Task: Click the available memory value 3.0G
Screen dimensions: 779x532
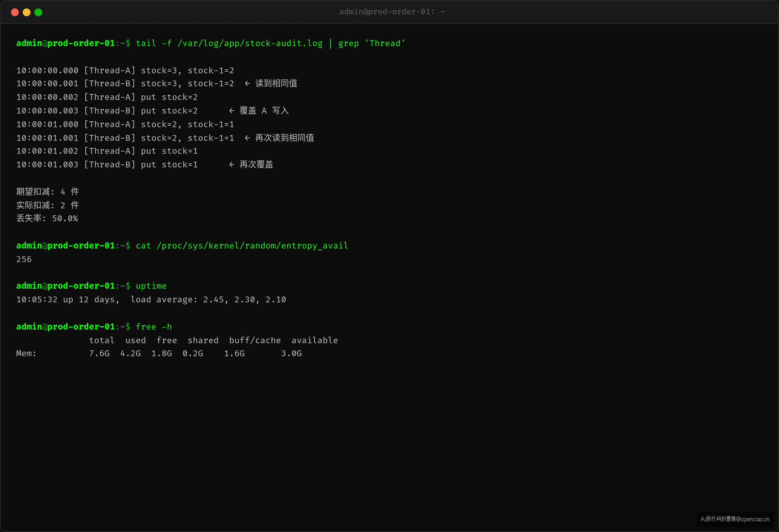Action: pos(291,354)
